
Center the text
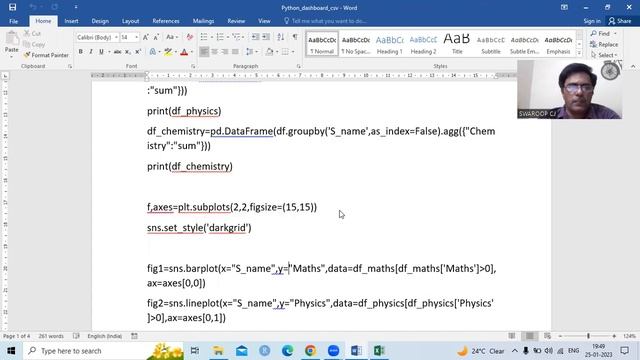pos(215,52)
